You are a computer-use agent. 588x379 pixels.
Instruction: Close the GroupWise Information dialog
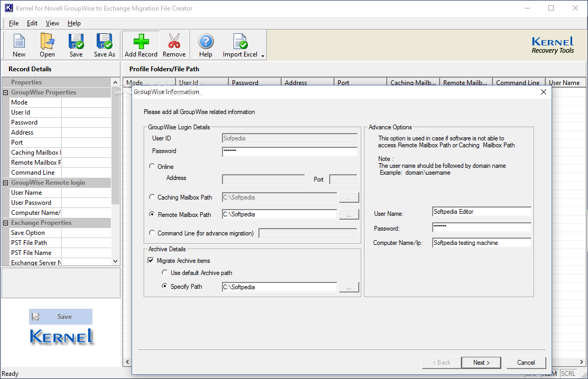[544, 92]
